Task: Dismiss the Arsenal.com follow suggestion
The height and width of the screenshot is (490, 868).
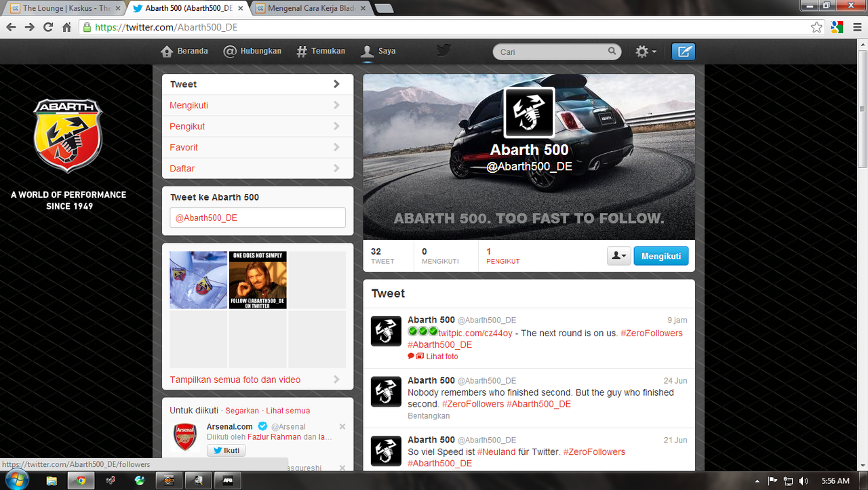Action: (x=342, y=426)
